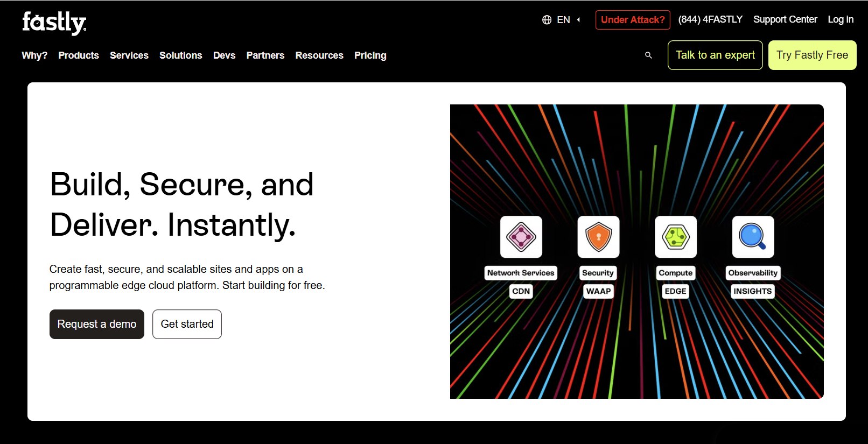Click the Talk to an expert button
The width and height of the screenshot is (868, 444).
click(715, 55)
